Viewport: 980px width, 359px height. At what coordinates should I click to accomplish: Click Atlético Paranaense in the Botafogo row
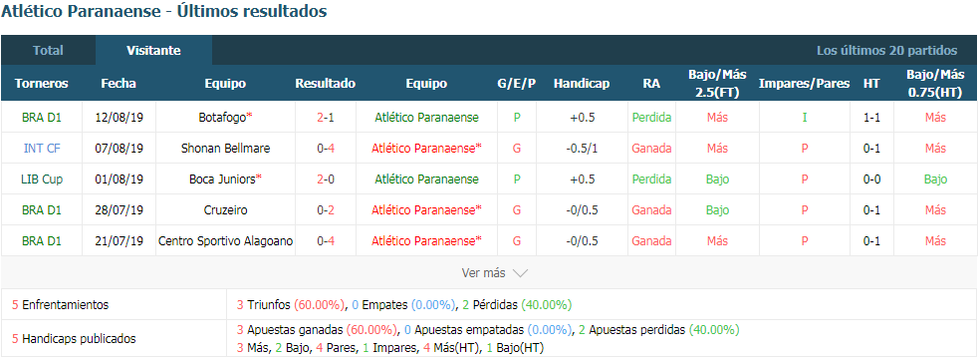[x=426, y=117]
